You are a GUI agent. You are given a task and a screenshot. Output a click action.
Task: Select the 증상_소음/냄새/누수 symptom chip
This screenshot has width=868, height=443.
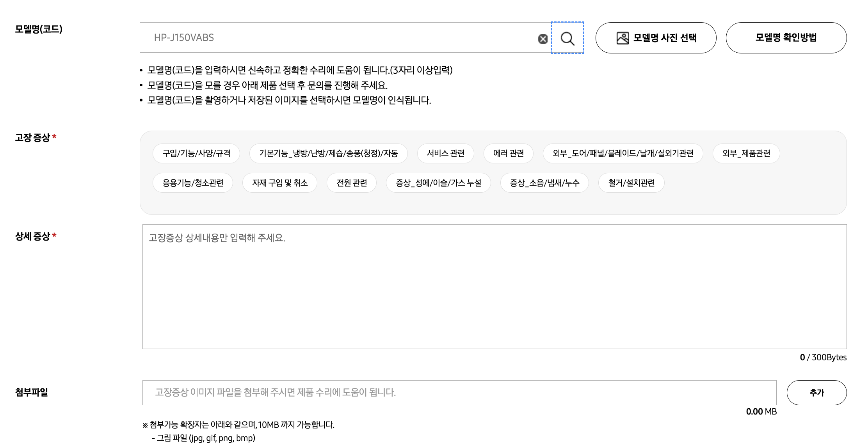point(544,183)
